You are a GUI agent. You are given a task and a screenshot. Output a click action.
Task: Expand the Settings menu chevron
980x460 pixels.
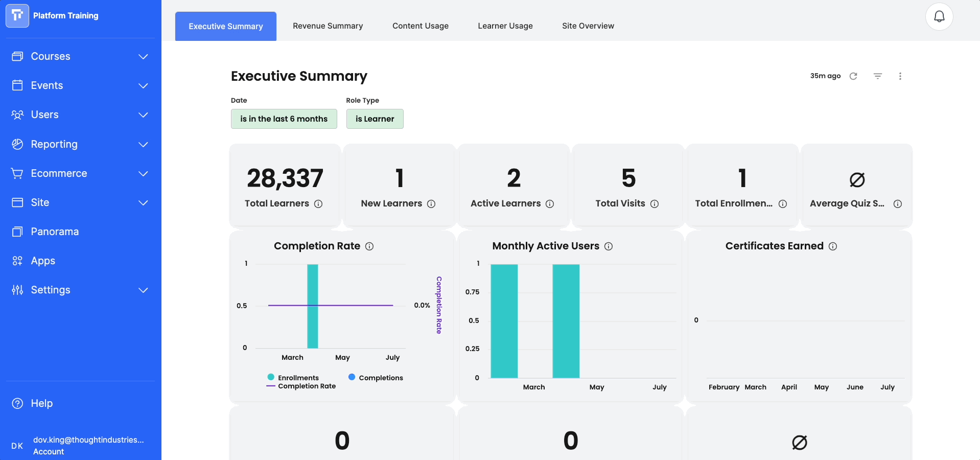[144, 290]
